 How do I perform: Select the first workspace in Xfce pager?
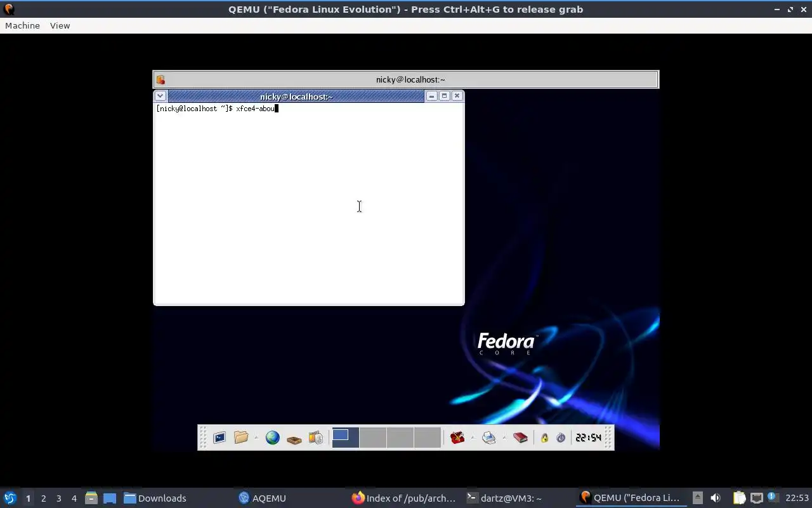[x=346, y=438]
